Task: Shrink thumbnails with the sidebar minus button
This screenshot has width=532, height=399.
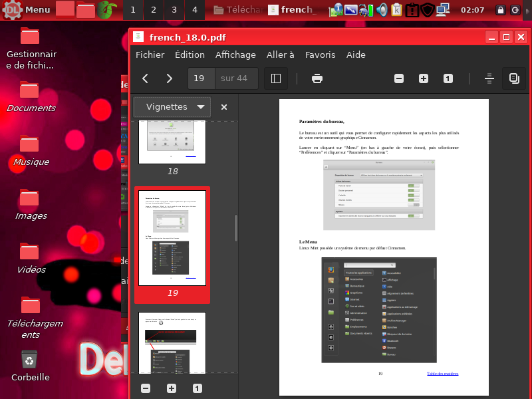Action: coord(146,388)
